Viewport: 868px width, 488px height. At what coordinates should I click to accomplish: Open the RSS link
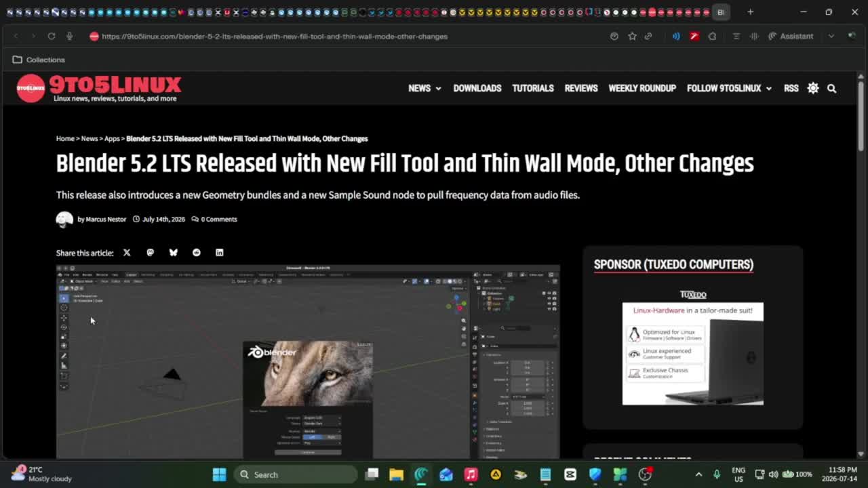[x=791, y=88]
